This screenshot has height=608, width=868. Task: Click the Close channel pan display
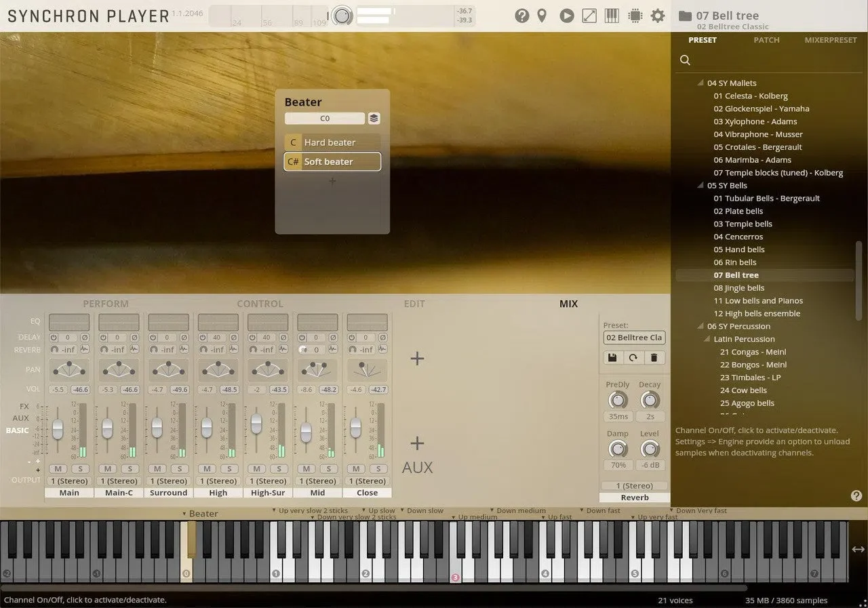click(367, 369)
